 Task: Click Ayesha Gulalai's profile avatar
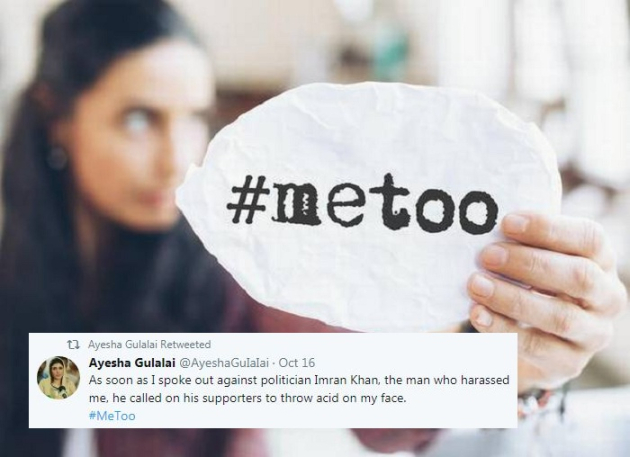(58, 377)
